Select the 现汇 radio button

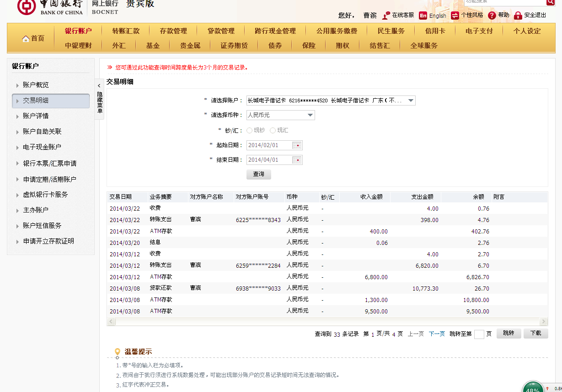273,131
